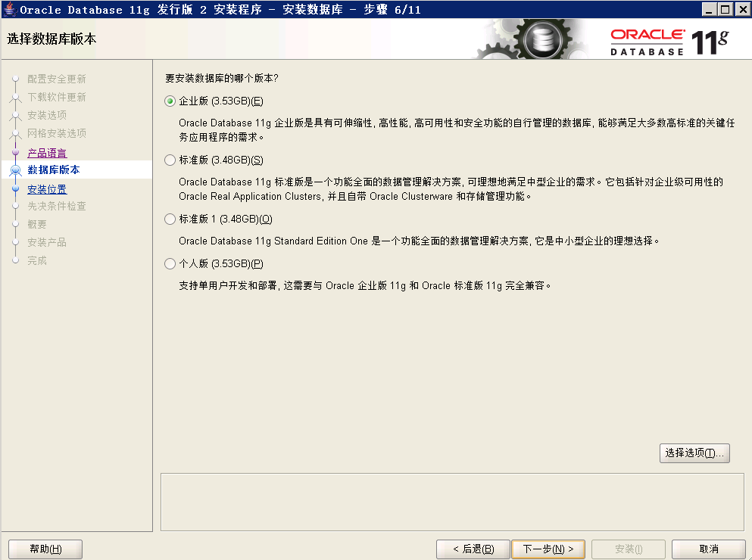Image resolution: width=752 pixels, height=560 pixels.
Task: Click the Standard Edition One description text
Action: tap(419, 241)
